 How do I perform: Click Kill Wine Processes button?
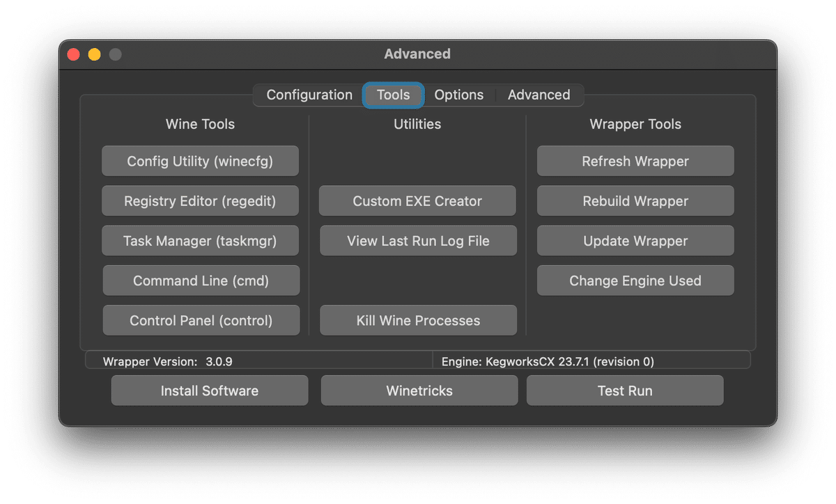(418, 320)
